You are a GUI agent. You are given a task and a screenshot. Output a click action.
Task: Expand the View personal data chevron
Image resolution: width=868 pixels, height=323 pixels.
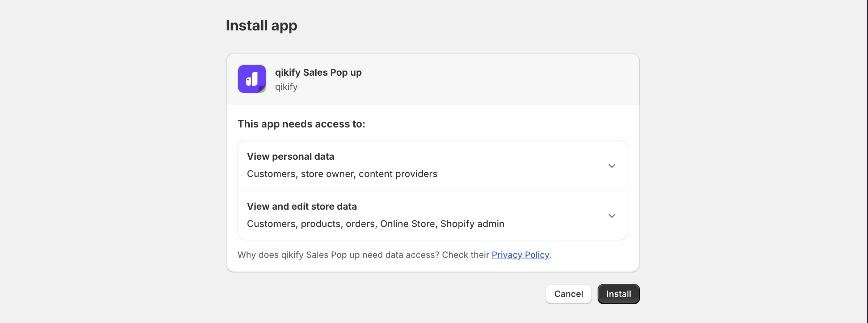(x=612, y=166)
